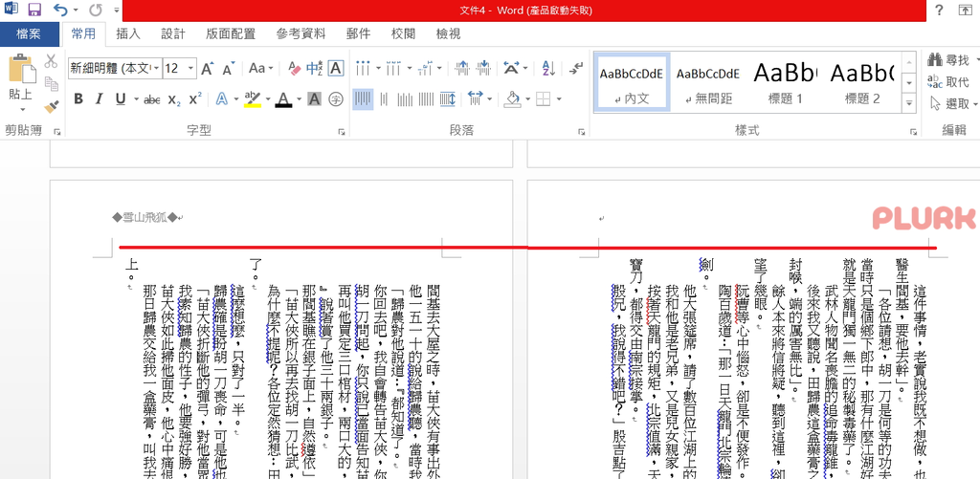The width and height of the screenshot is (980, 479).
Task: Switch to the 插入 tab
Action: [128, 33]
